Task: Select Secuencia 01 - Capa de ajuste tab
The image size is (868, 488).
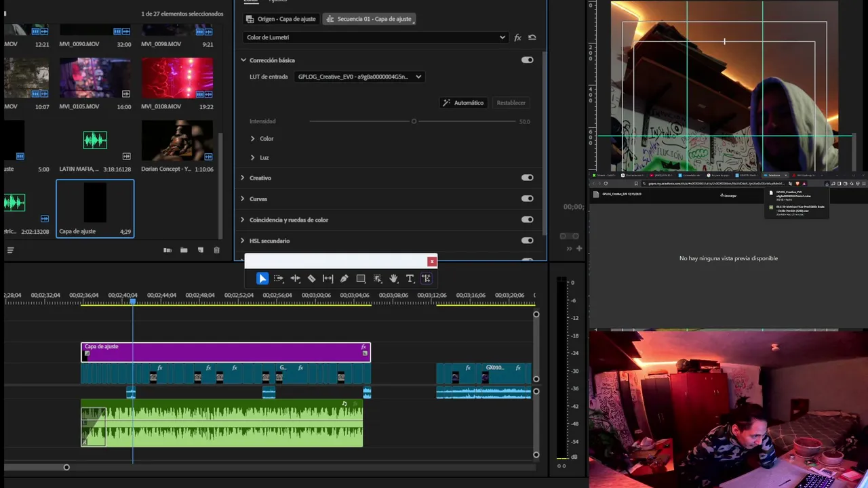Action: pos(370,19)
